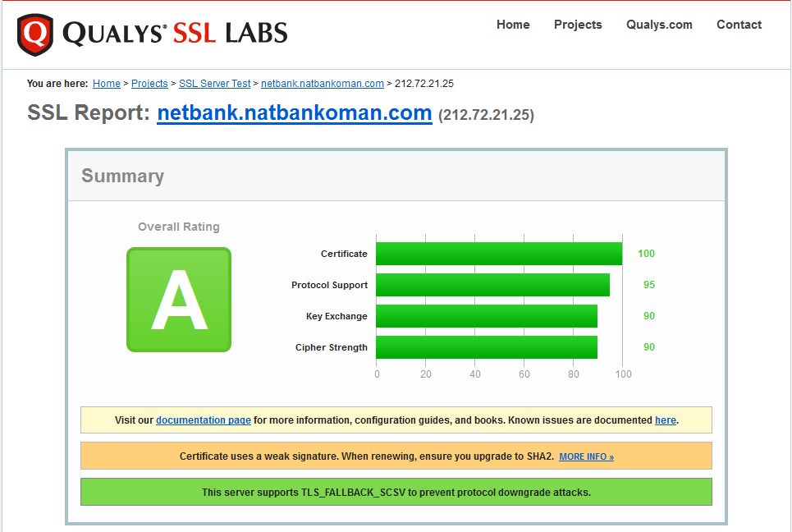Select the 'Overall Rating' label
This screenshot has width=792, height=532.
(179, 227)
